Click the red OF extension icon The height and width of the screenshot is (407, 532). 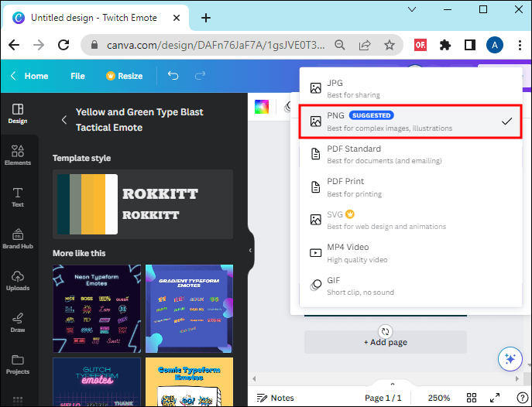[x=420, y=45]
